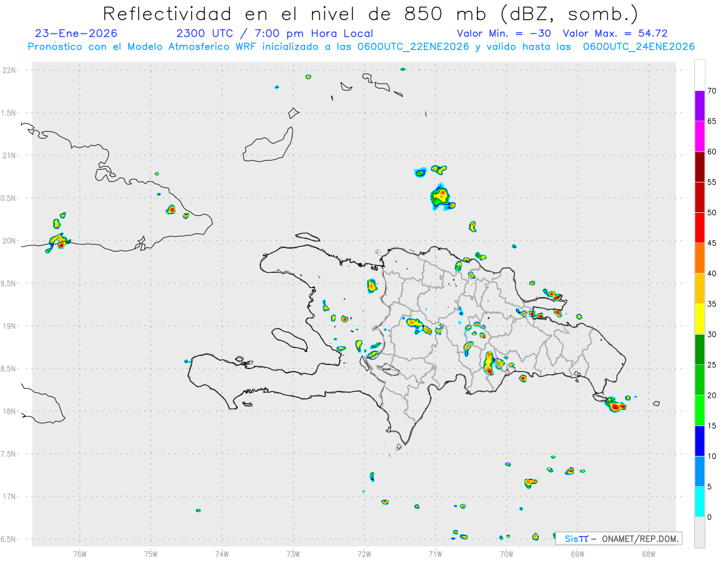Click the '70W' longitude label
728x562 pixels.
coord(507,554)
